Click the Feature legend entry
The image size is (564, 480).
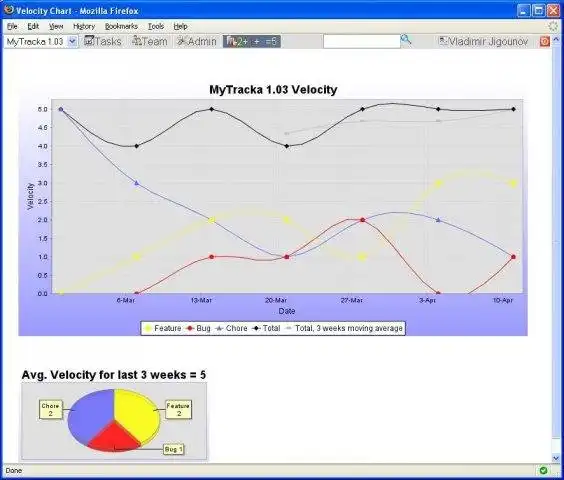point(163,328)
